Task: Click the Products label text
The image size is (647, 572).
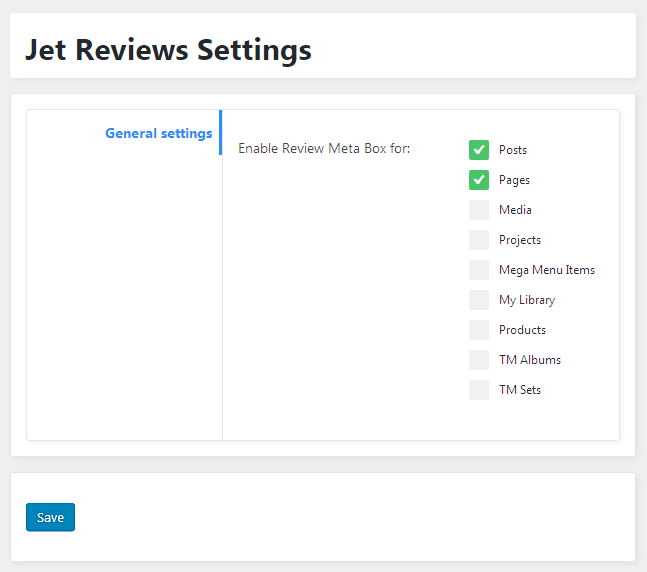Action: click(x=522, y=330)
